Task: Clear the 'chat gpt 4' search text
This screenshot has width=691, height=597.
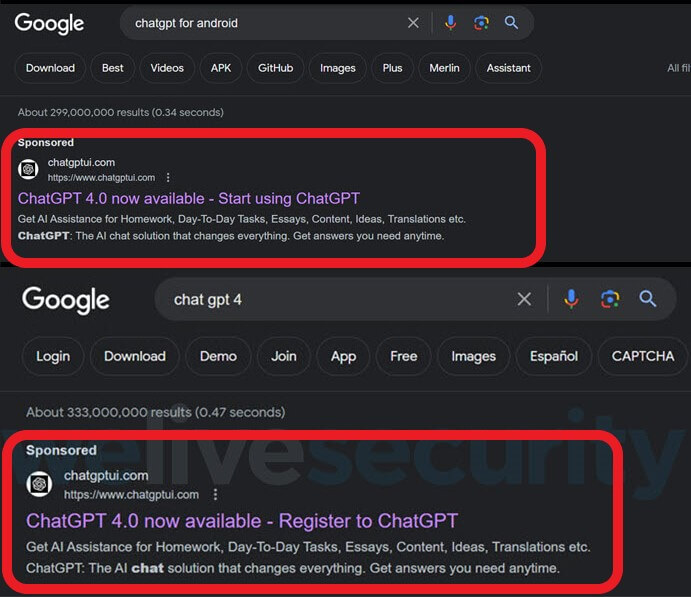Action: [x=524, y=299]
